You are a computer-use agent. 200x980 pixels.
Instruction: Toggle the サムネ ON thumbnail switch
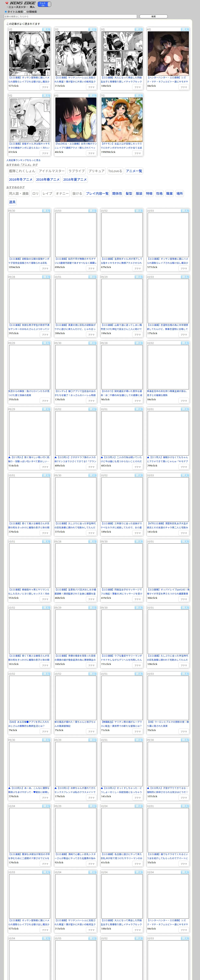44,4
